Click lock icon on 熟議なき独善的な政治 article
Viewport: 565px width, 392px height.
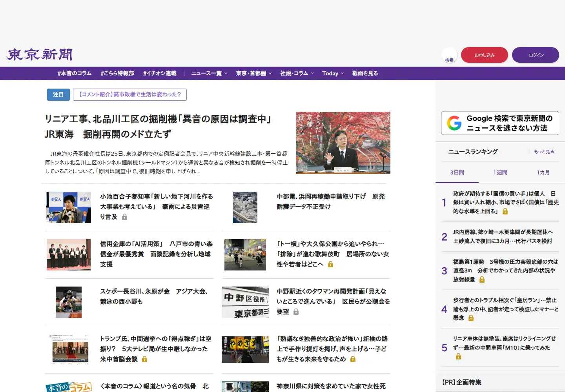353,359
